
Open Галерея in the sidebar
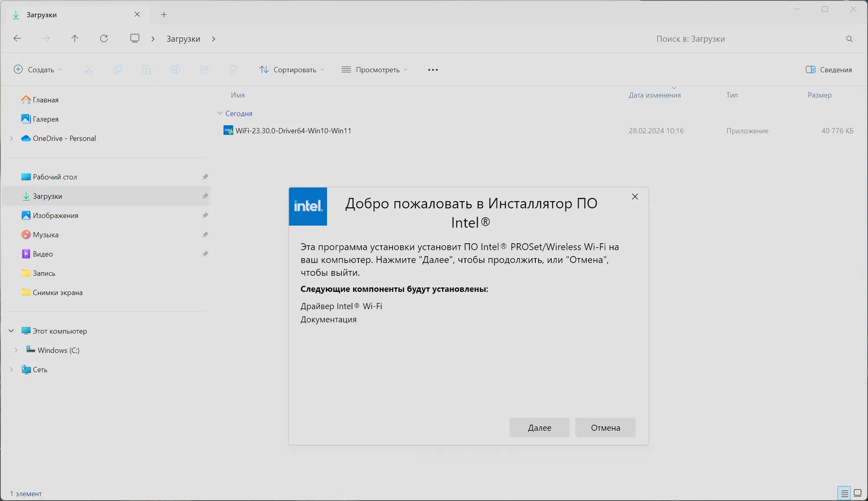[x=46, y=119]
